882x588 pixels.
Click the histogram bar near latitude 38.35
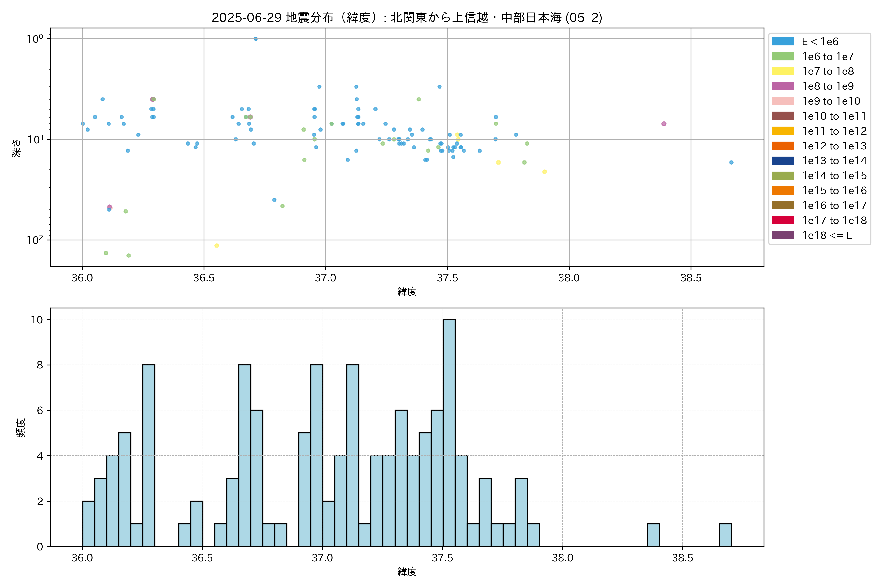point(653,535)
